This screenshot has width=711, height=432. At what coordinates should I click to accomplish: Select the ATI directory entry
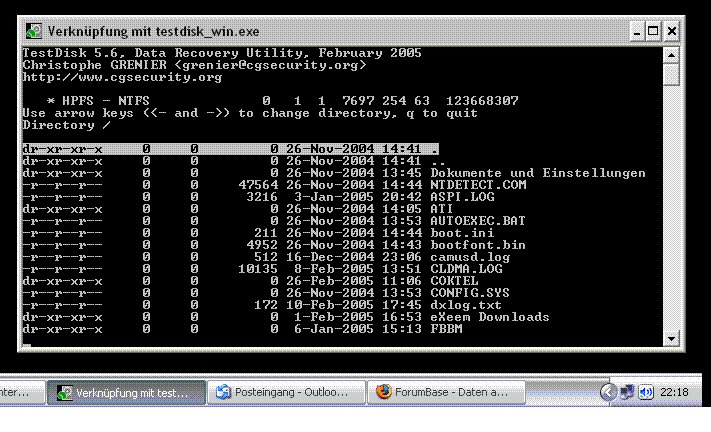238,209
